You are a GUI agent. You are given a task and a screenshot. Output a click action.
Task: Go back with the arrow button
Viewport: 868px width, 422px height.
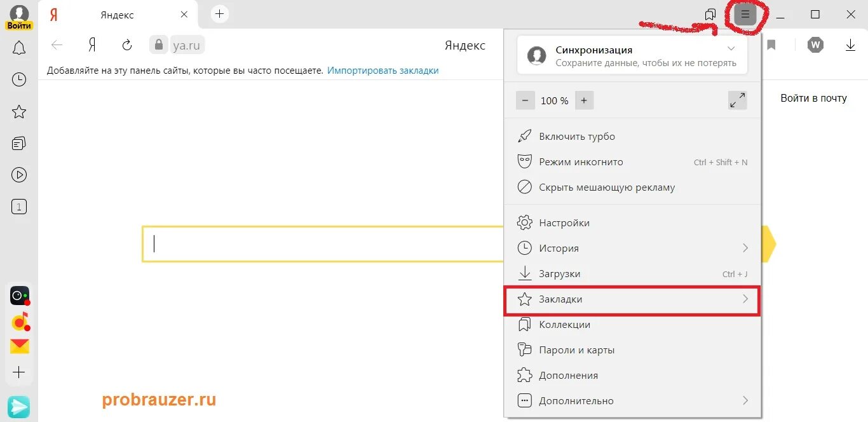coord(57,44)
